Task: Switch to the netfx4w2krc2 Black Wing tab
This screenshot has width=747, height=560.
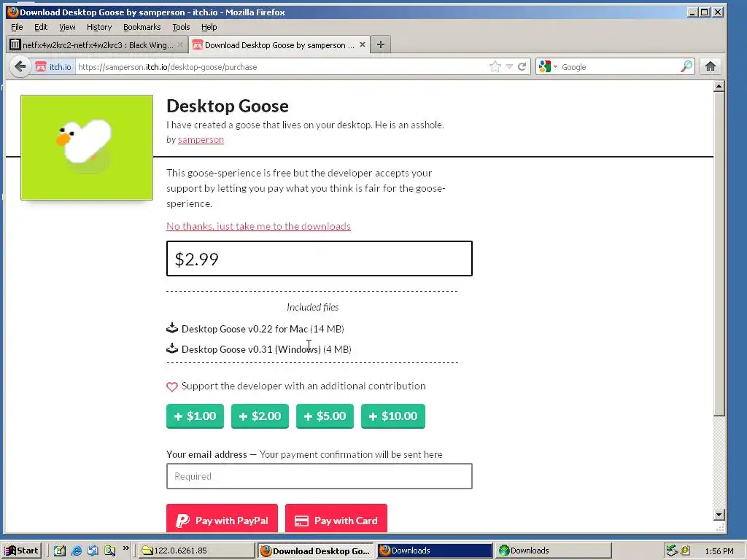Action: (x=97, y=44)
